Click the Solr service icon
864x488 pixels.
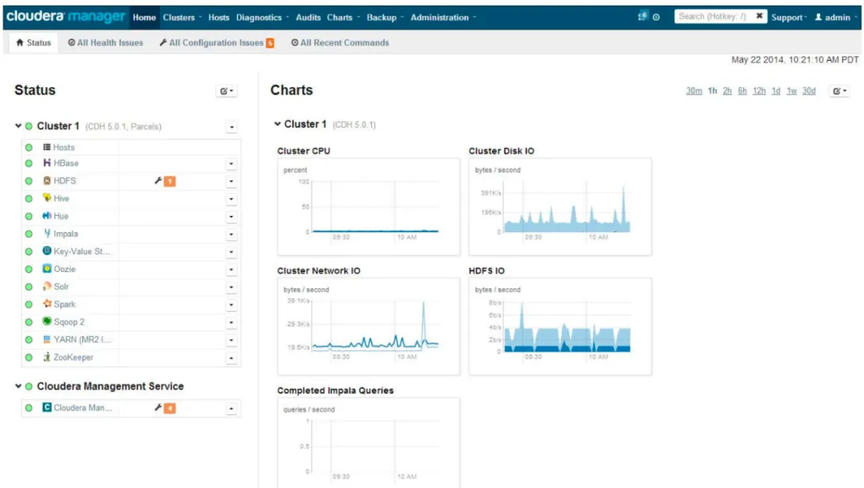pos(47,286)
